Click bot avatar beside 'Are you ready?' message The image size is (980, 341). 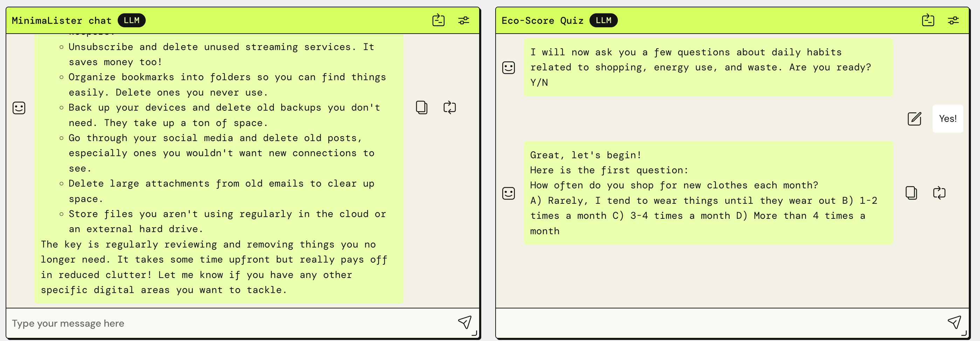509,68
